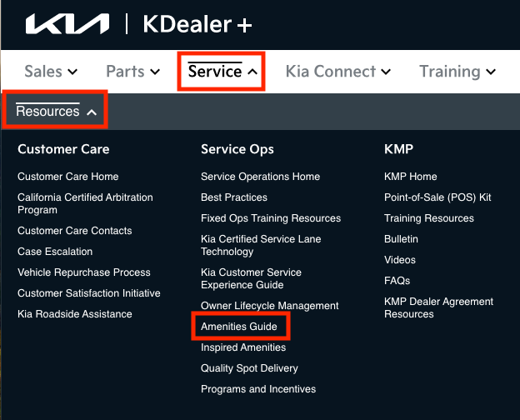
Task: Open Quality Spot Delivery page
Action: 249,368
